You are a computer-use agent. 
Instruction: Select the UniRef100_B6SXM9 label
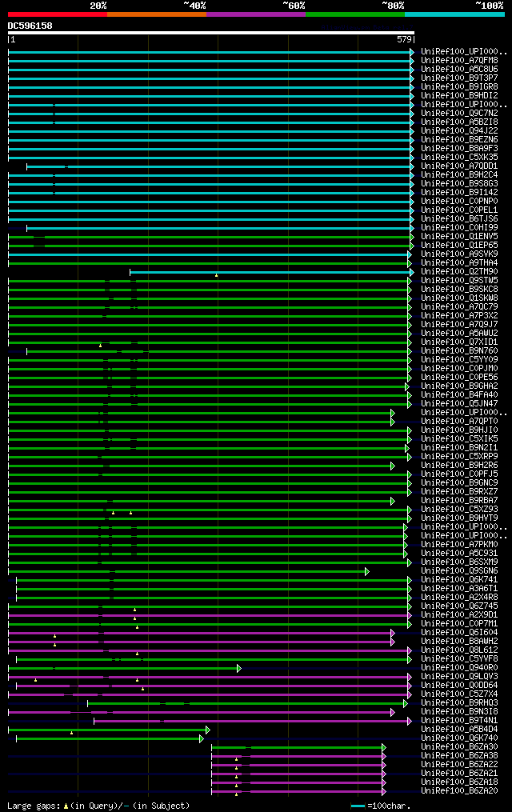[x=459, y=562]
